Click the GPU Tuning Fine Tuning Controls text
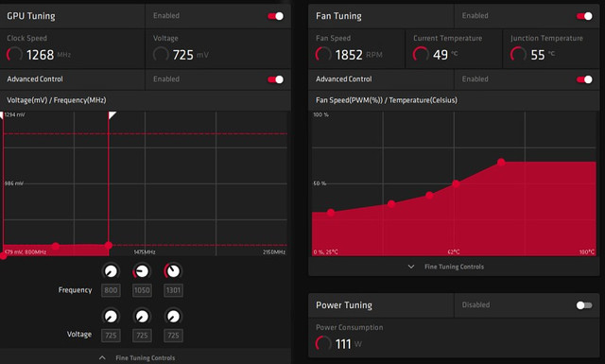This screenshot has width=605, height=364. pos(146,357)
